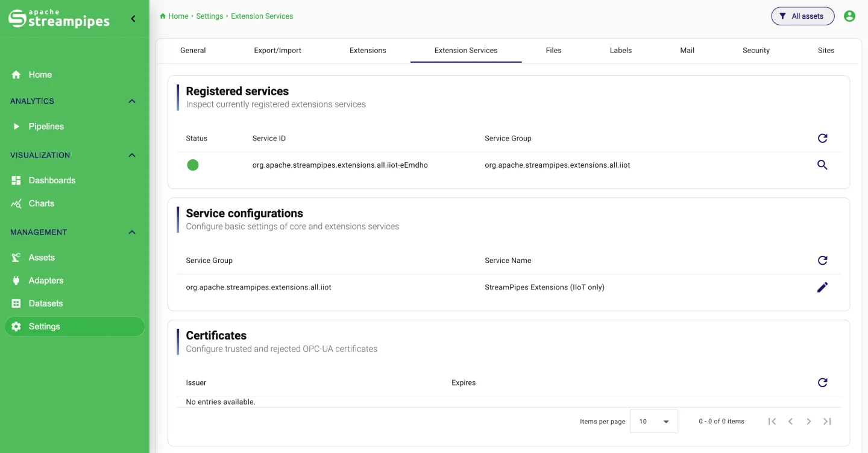Collapse the sidebar with the left chevron

133,19
